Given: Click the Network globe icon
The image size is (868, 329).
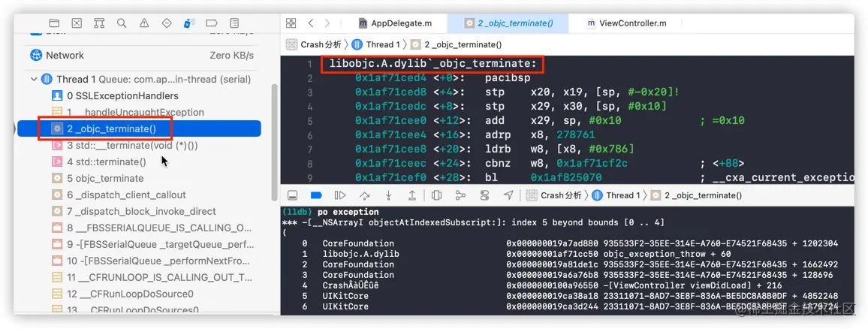Looking at the screenshot, I should (36, 56).
